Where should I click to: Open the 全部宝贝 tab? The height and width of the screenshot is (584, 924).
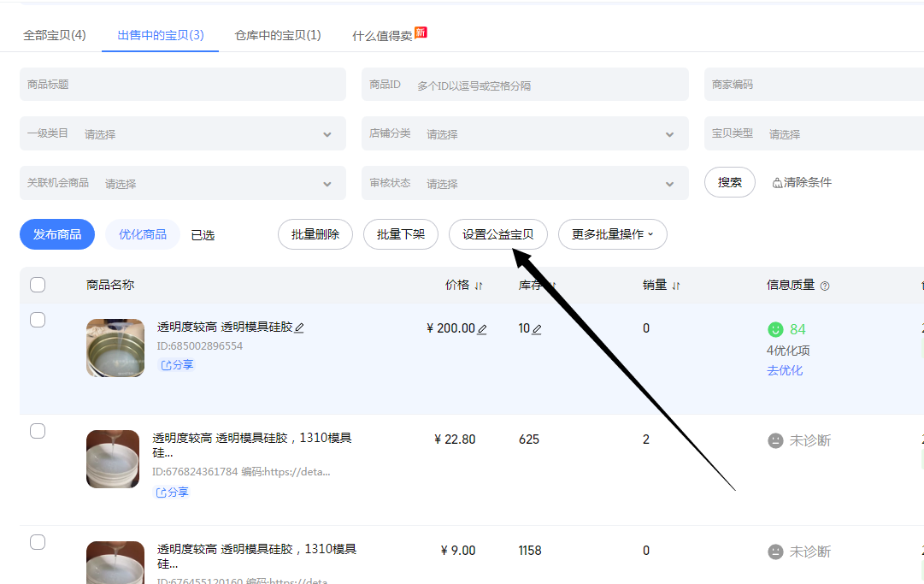55,35
